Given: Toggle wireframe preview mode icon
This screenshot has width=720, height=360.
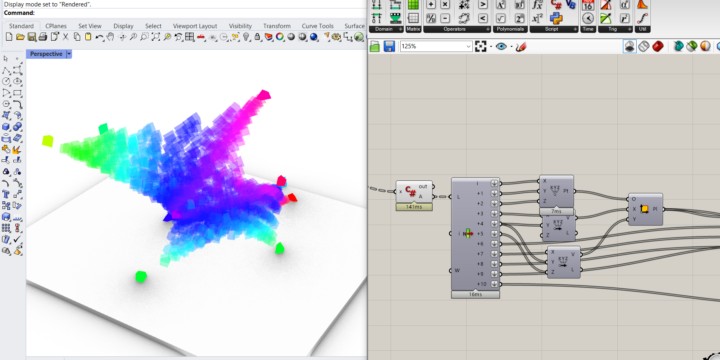Looking at the screenshot, I should pos(644,46).
